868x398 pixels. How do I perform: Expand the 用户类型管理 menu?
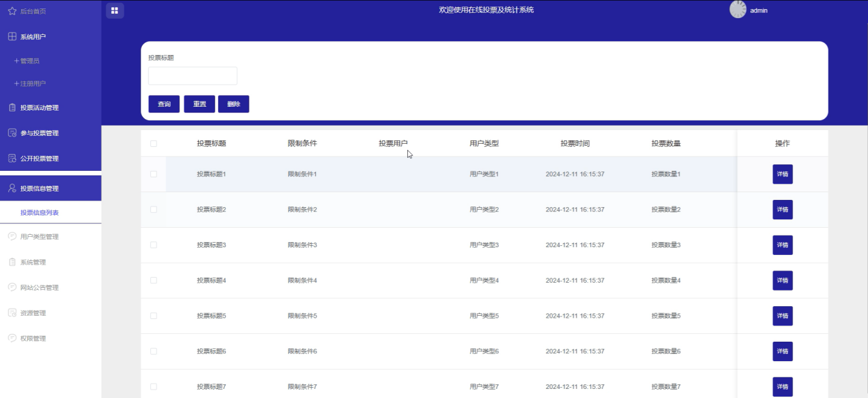[50, 236]
